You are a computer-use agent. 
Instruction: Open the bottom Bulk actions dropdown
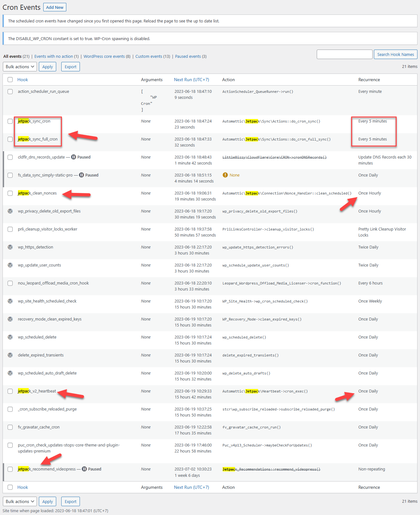(x=20, y=501)
